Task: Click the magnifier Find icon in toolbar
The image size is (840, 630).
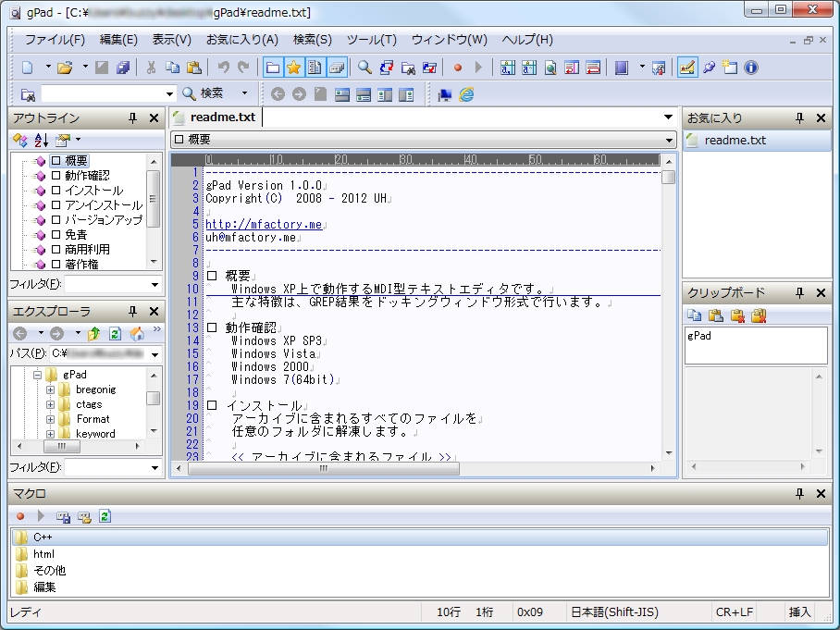Action: tap(364, 68)
